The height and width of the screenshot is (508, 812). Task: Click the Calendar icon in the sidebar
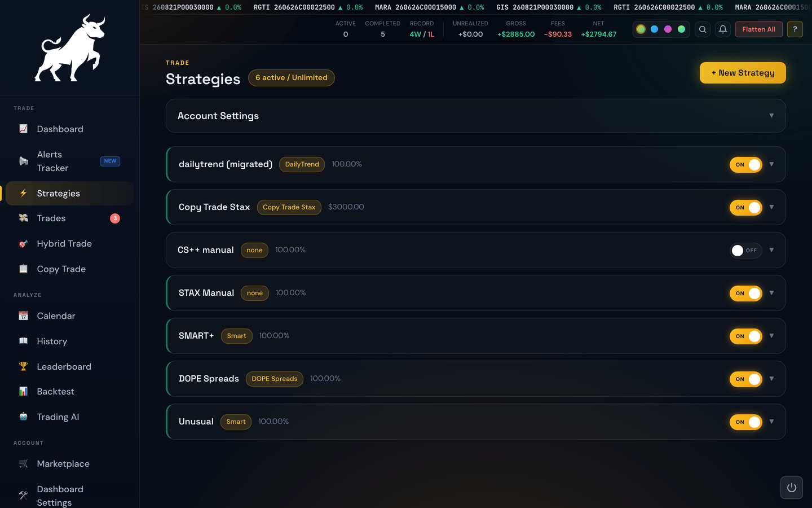tap(23, 316)
